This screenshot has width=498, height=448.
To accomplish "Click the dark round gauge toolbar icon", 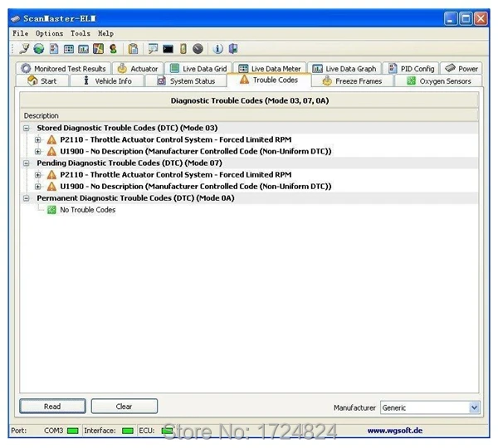I will tap(198, 49).
